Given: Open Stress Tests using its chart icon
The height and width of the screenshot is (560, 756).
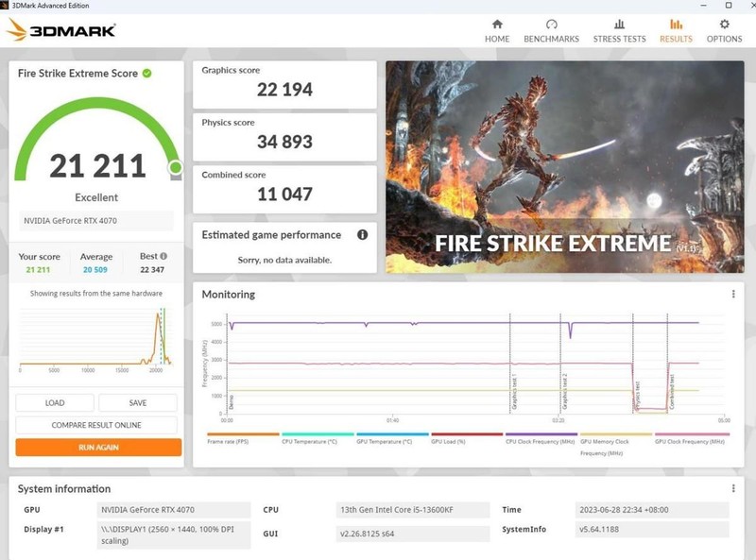Looking at the screenshot, I should point(620,31).
